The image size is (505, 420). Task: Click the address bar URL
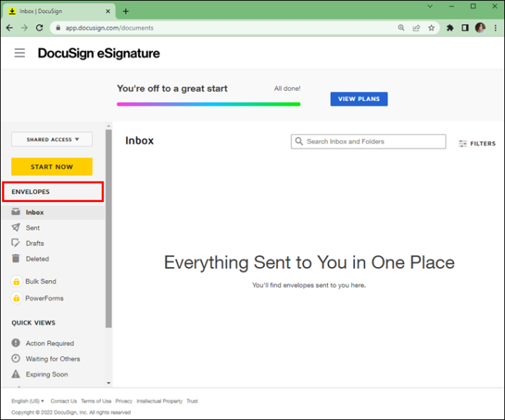pos(110,28)
